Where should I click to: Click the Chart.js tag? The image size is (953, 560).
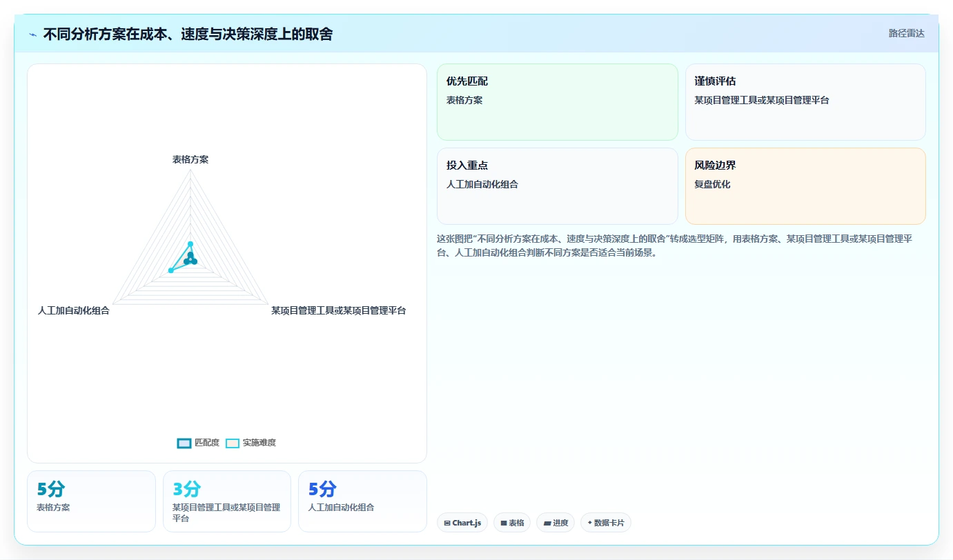tap(462, 523)
